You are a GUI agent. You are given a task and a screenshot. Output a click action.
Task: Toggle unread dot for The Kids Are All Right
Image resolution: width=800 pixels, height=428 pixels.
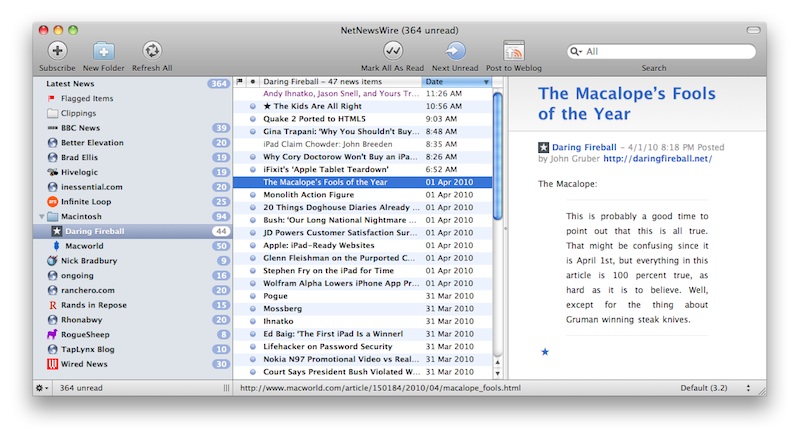click(x=253, y=106)
